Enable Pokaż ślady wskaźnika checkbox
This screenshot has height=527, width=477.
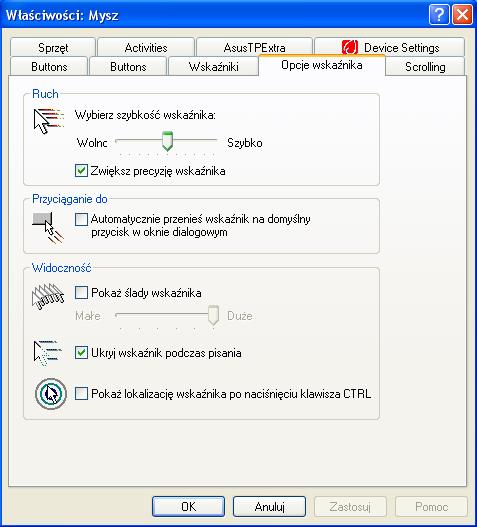[81, 292]
